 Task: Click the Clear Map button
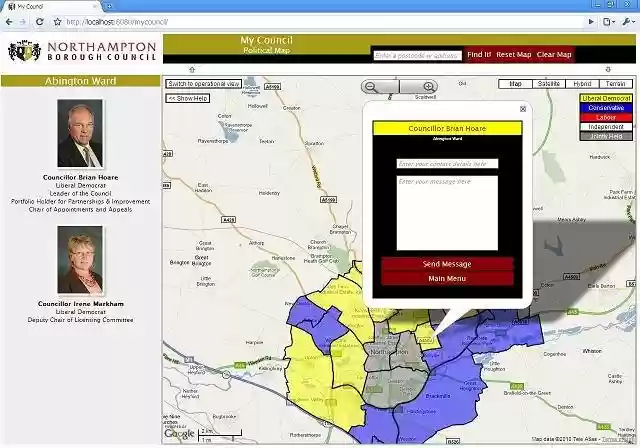[554, 54]
